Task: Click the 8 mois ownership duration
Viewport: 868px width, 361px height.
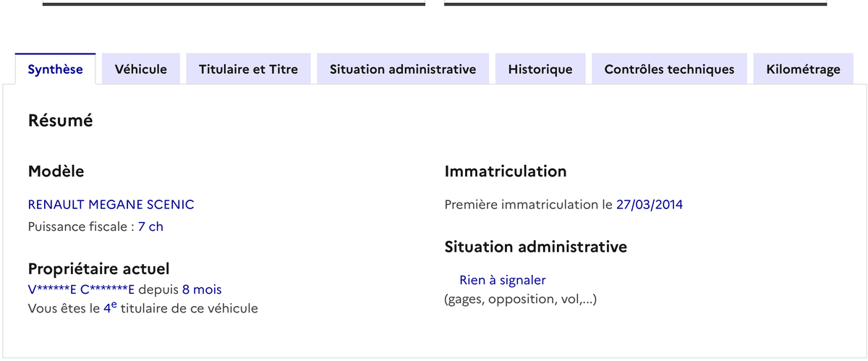Action: point(202,290)
